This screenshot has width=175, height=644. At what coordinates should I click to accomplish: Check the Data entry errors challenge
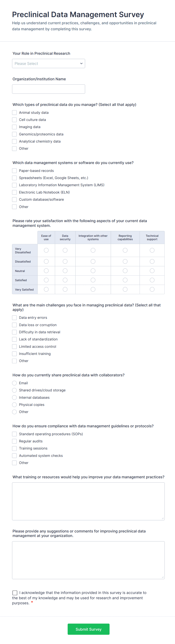[14, 317]
